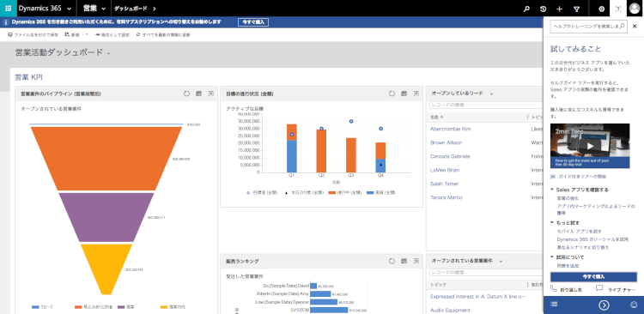The width and height of the screenshot is (644, 314).
Task: Refresh the 販売ランキング chart
Action: (392, 261)
